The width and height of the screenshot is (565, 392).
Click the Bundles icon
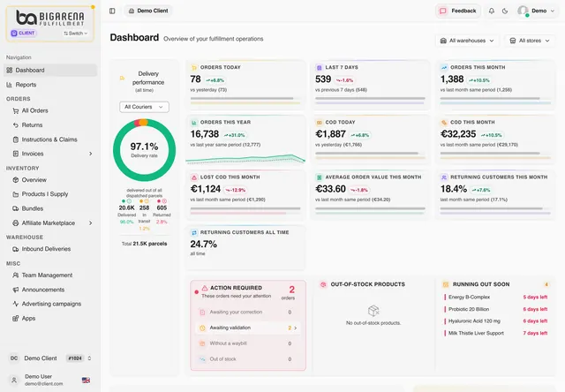pyautogui.click(x=16, y=208)
